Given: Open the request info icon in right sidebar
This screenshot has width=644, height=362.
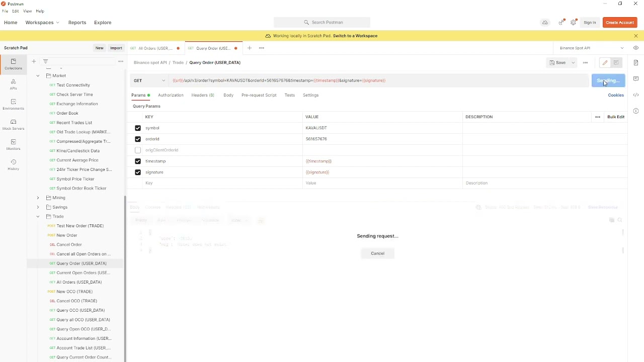Looking at the screenshot, I should pyautogui.click(x=636, y=111).
